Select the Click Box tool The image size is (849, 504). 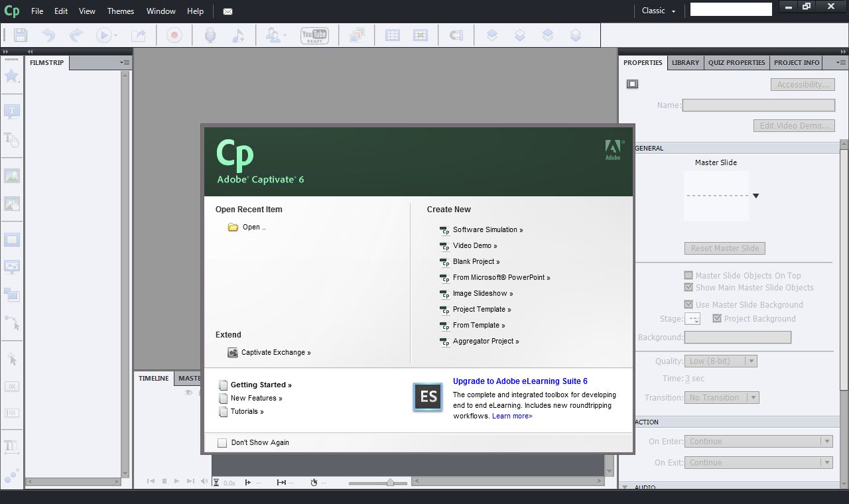12,359
